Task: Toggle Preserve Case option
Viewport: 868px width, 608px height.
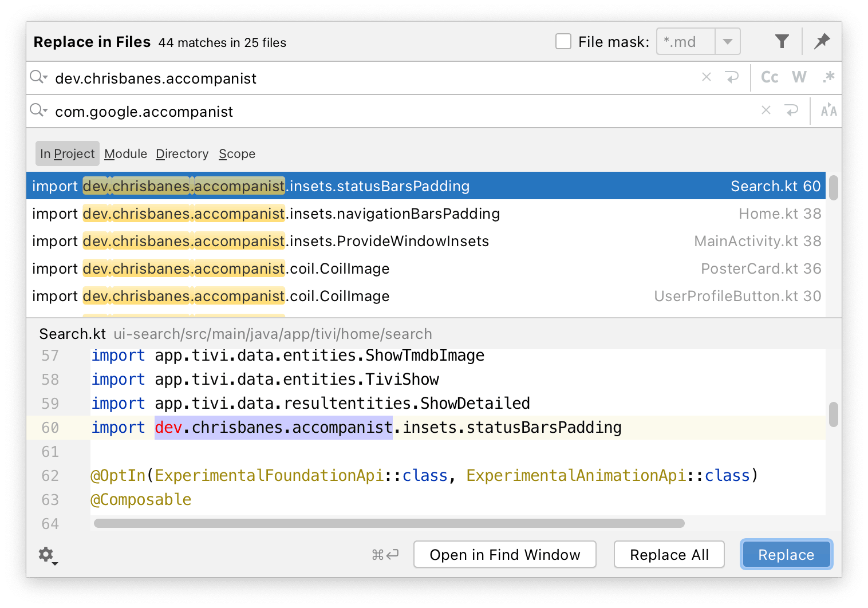Action: pos(828,110)
